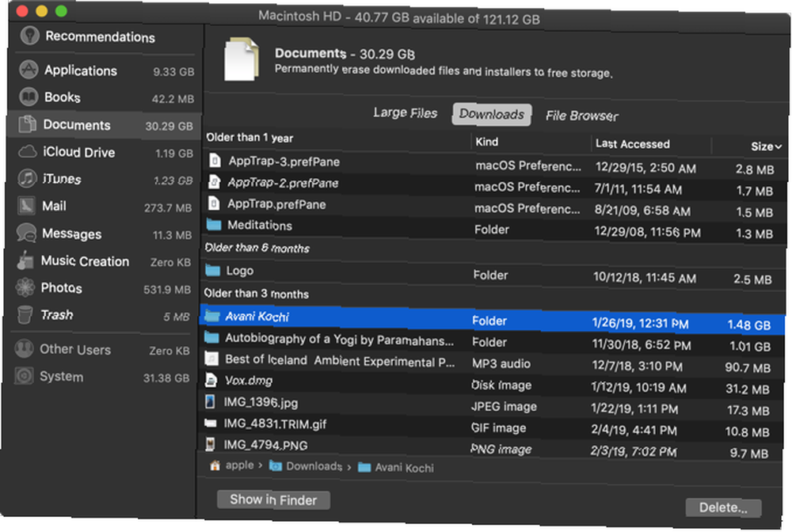The width and height of the screenshot is (792, 532).
Task: Click the IMG_1396.jpg thumbnail icon
Action: pos(210,402)
